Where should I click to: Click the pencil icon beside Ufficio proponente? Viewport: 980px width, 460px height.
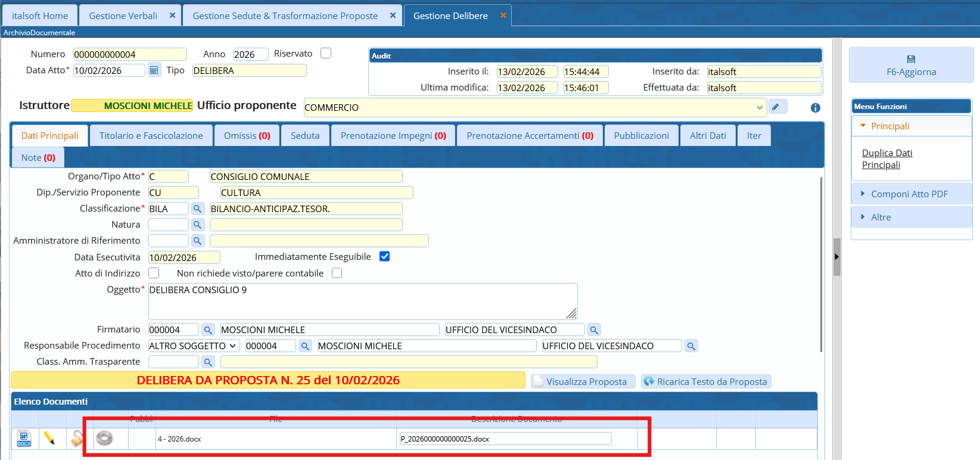coord(776,107)
